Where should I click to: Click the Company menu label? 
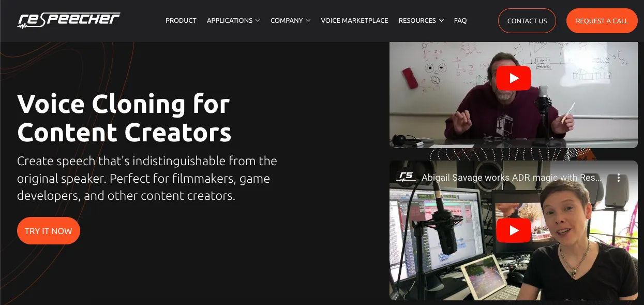287,21
